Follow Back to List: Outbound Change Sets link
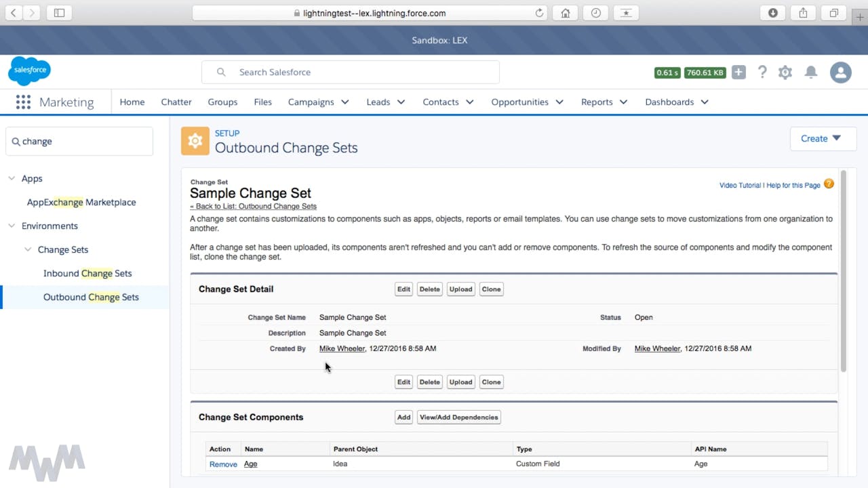Viewport: 868px width, 488px height. 253,206
